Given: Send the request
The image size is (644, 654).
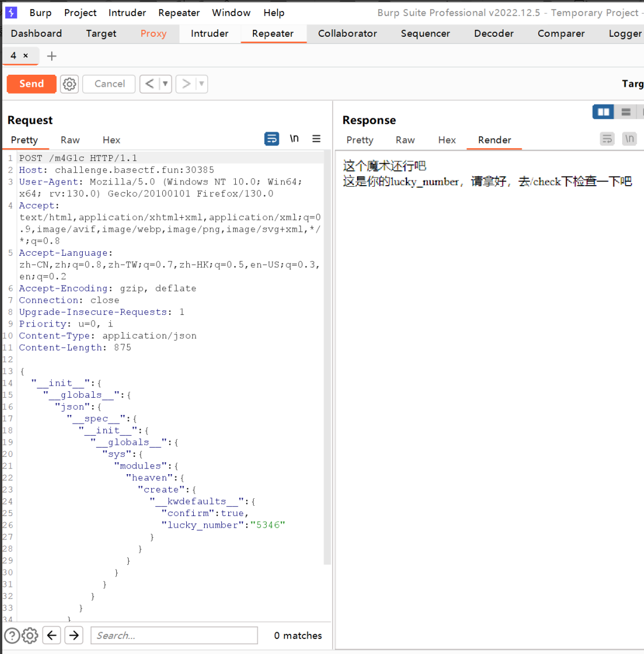Looking at the screenshot, I should click(32, 84).
